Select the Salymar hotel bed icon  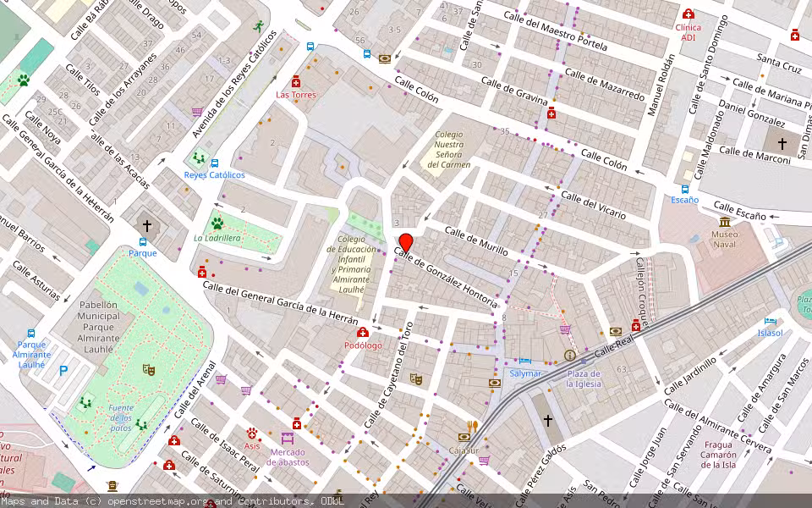coord(525,361)
